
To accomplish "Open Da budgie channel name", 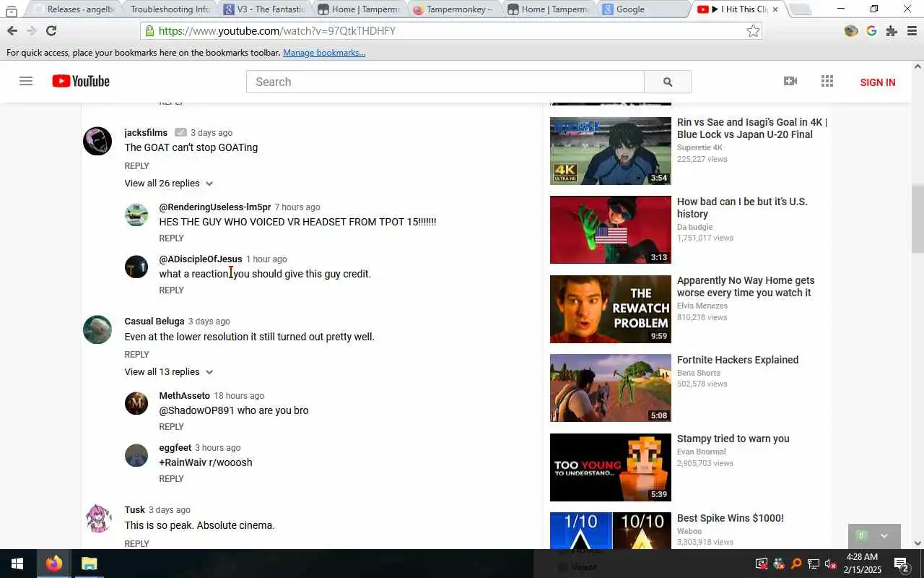I will click(694, 227).
